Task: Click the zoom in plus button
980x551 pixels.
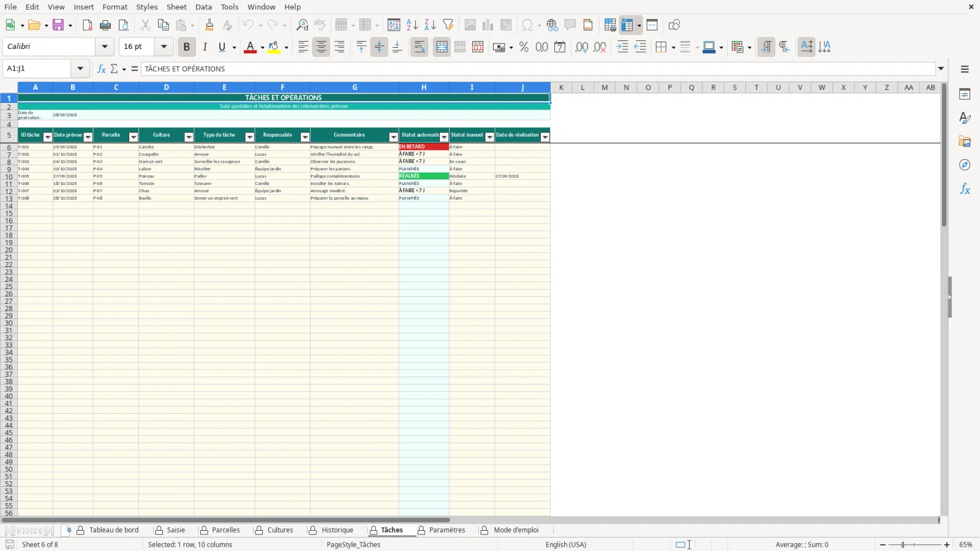Action: click(x=947, y=545)
